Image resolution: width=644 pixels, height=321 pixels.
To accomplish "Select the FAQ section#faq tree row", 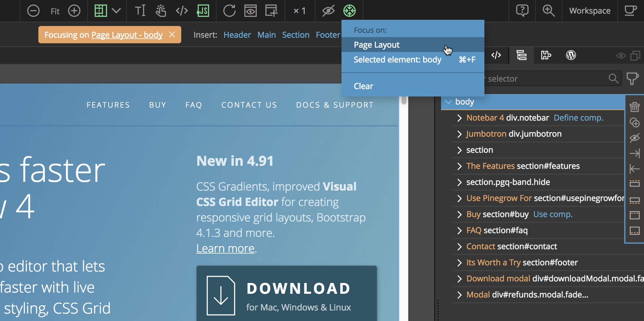I will pyautogui.click(x=539, y=230).
